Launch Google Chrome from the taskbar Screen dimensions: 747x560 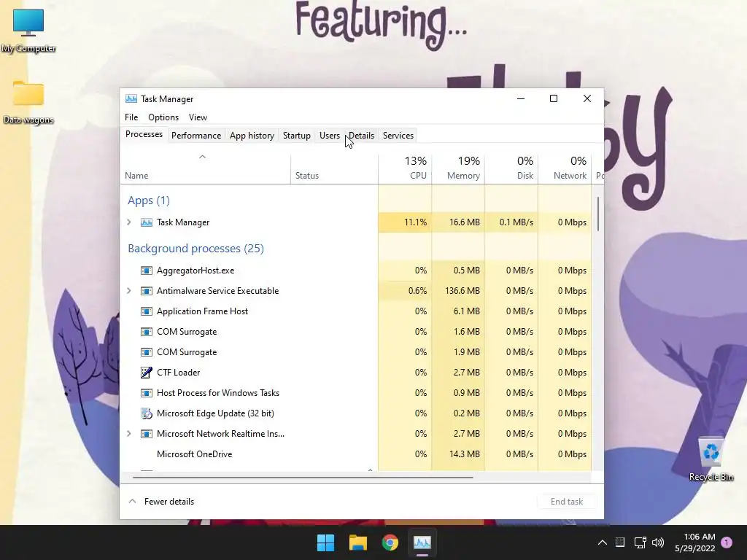(390, 542)
